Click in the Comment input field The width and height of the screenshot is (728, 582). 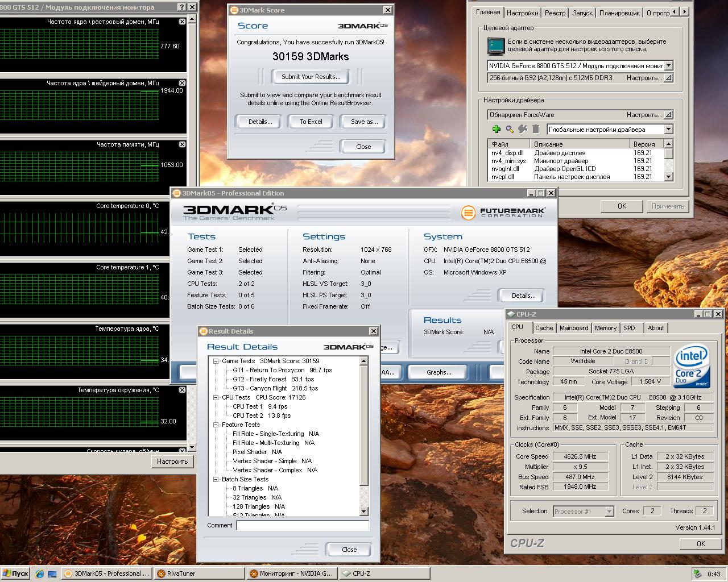(303, 526)
